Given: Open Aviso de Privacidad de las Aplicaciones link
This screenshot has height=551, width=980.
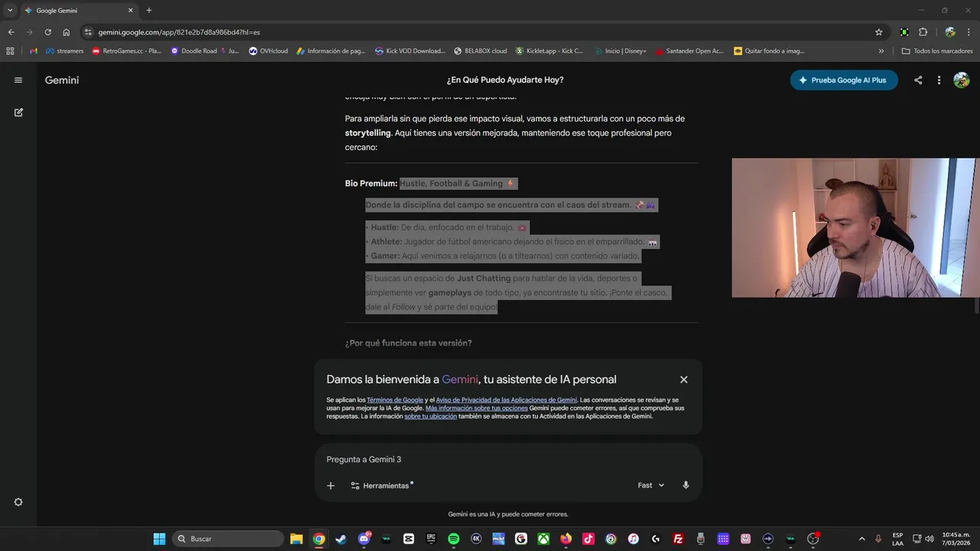Looking at the screenshot, I should click(506, 400).
